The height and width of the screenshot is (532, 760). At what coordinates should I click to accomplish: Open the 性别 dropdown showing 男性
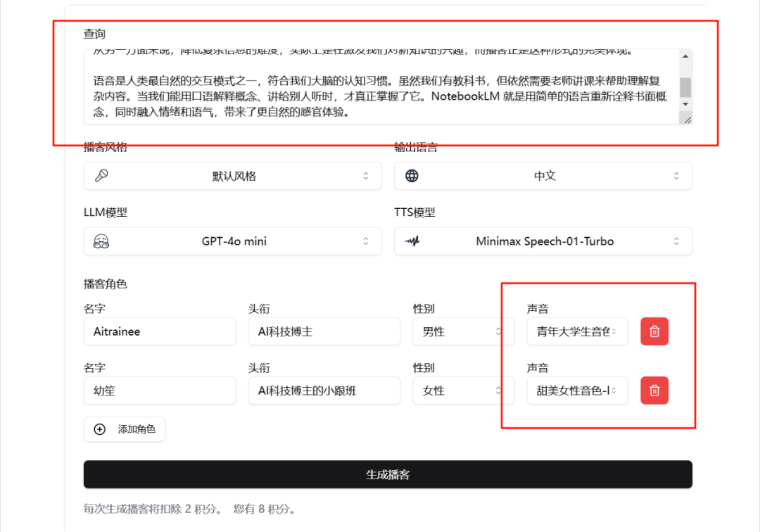pos(463,331)
